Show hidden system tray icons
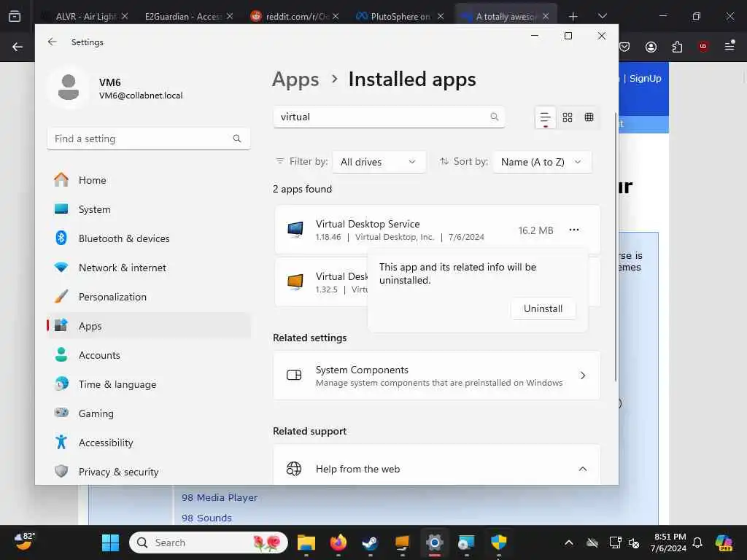 pyautogui.click(x=569, y=542)
